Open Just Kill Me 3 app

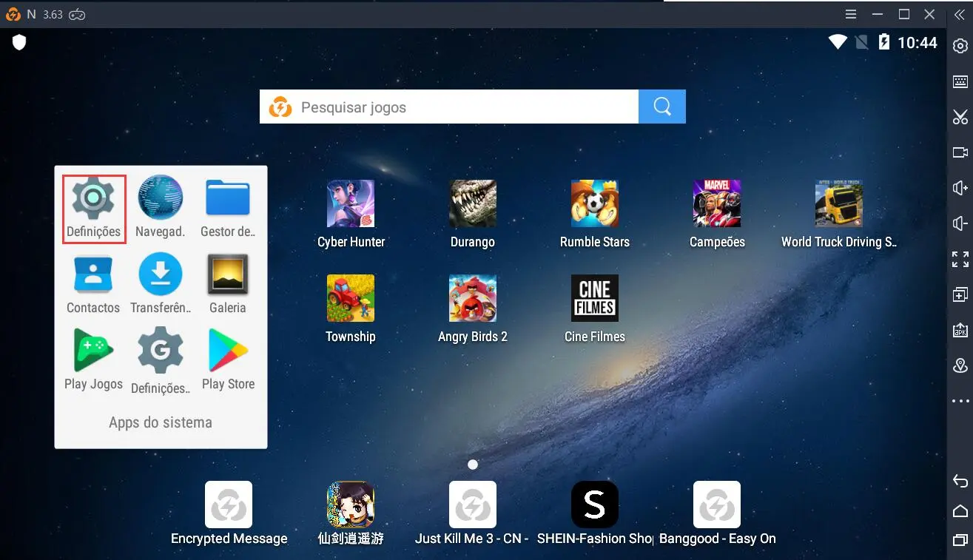click(x=472, y=513)
